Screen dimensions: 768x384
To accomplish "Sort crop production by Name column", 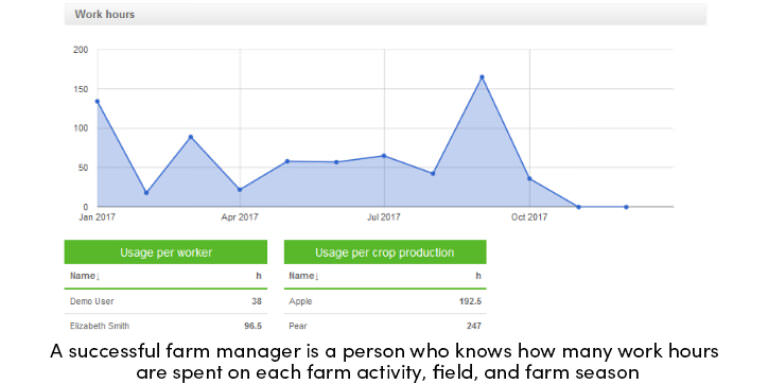I will [x=304, y=276].
